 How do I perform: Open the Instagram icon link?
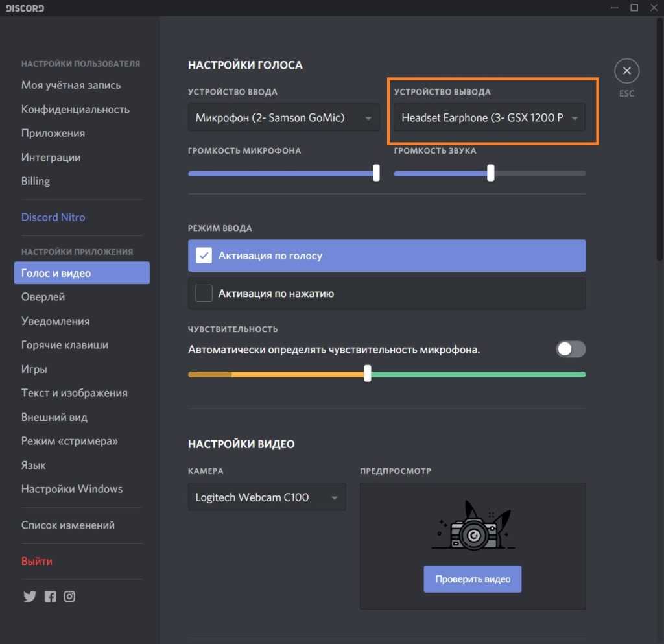(x=69, y=597)
